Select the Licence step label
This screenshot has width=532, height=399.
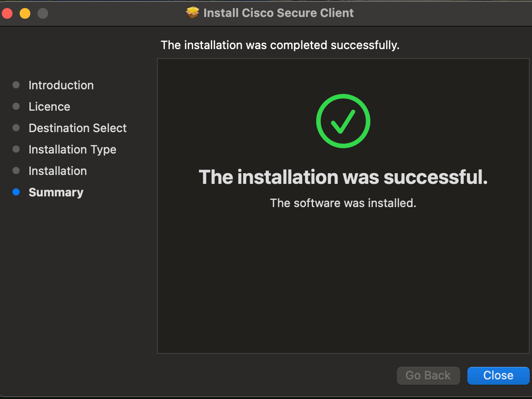tap(49, 107)
